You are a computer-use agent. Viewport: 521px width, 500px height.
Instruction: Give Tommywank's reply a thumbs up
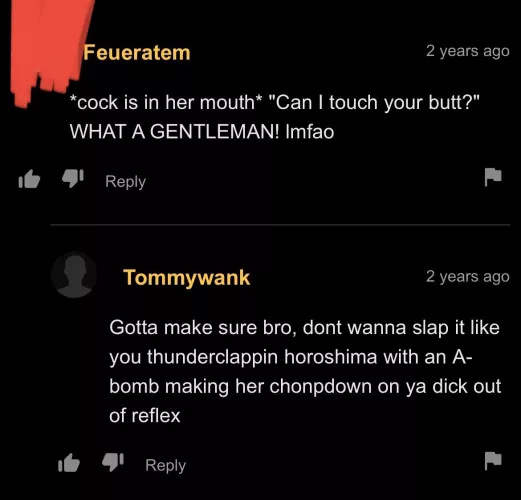tap(69, 463)
